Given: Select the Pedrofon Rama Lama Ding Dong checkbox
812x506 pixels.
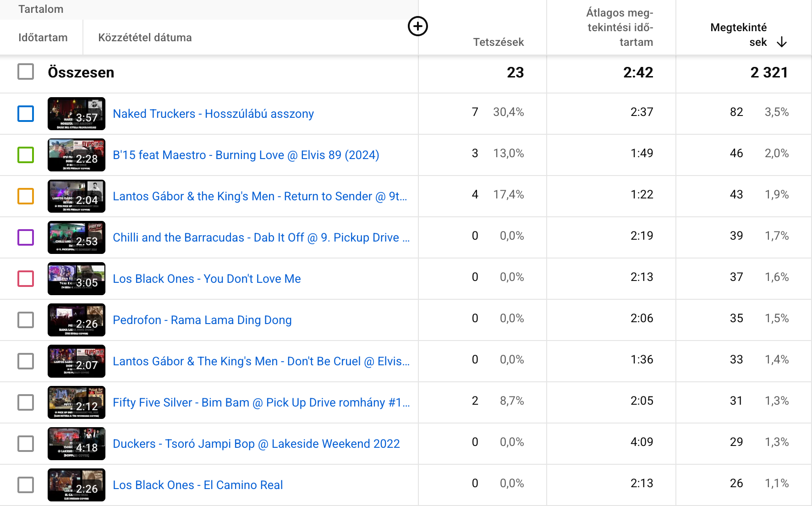Looking at the screenshot, I should [x=26, y=320].
